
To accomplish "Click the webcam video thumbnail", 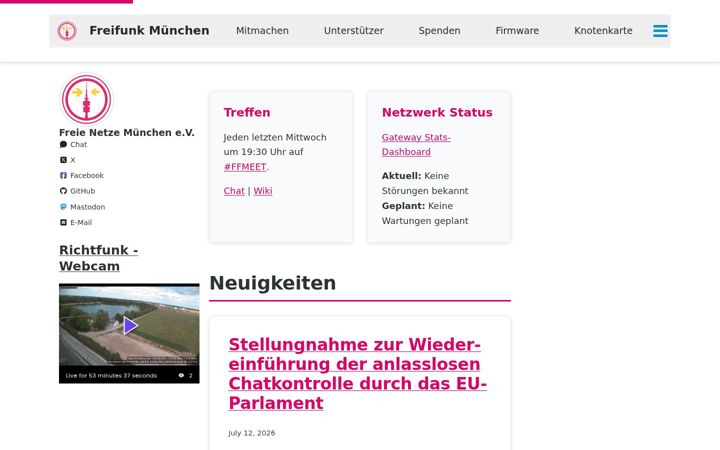I will [x=129, y=333].
